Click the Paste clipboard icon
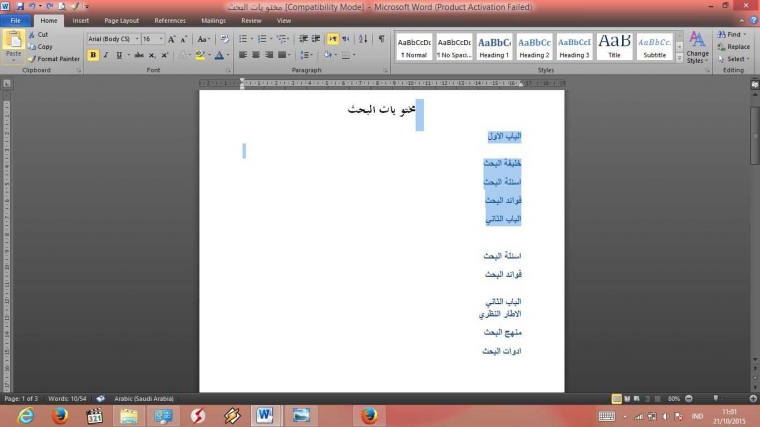This screenshot has width=760, height=427. pyautogui.click(x=14, y=43)
